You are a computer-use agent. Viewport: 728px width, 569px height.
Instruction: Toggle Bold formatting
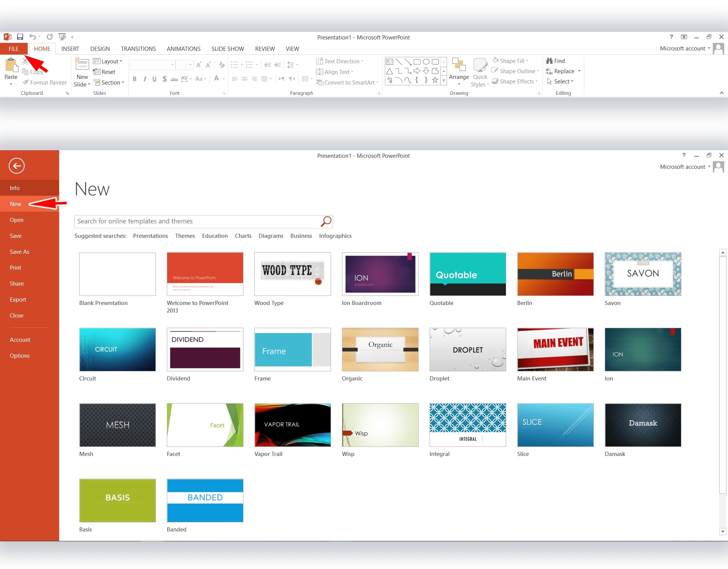(135, 79)
